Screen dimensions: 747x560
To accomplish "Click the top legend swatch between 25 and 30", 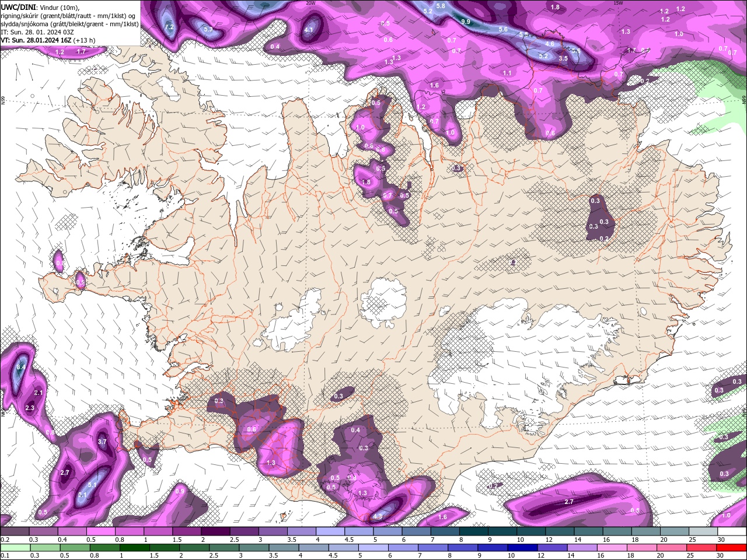I will click(703, 531).
